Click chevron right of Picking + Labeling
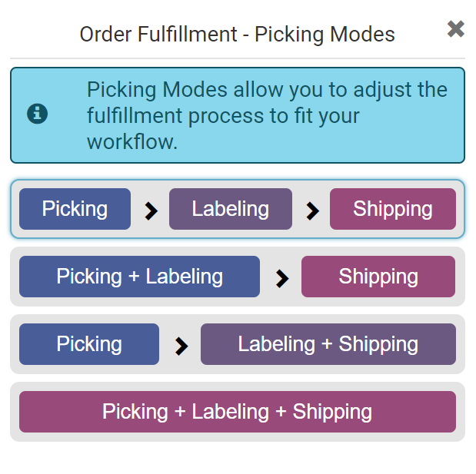 tap(281, 278)
